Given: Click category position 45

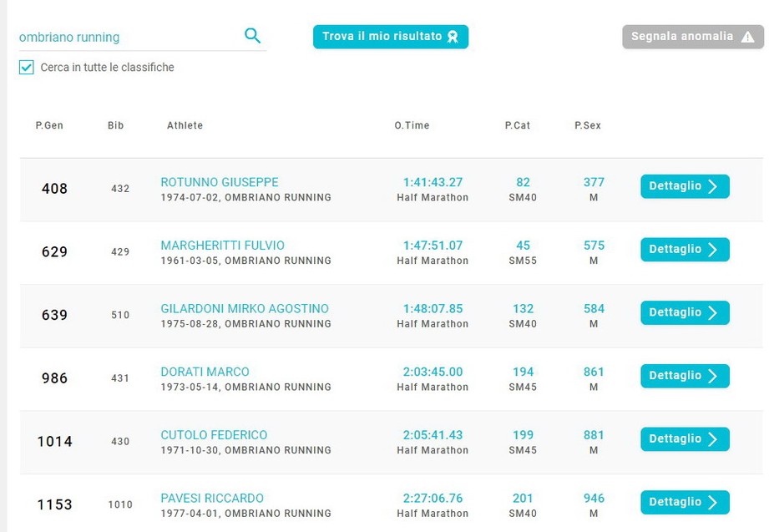Looking at the screenshot, I should click(x=523, y=246).
